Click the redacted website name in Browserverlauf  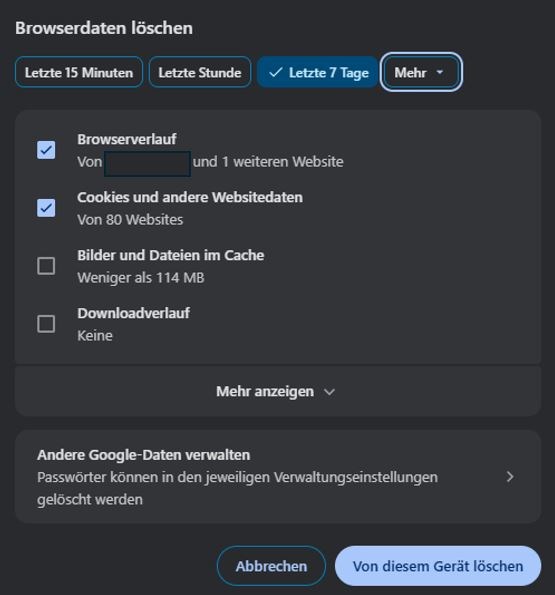148,164
